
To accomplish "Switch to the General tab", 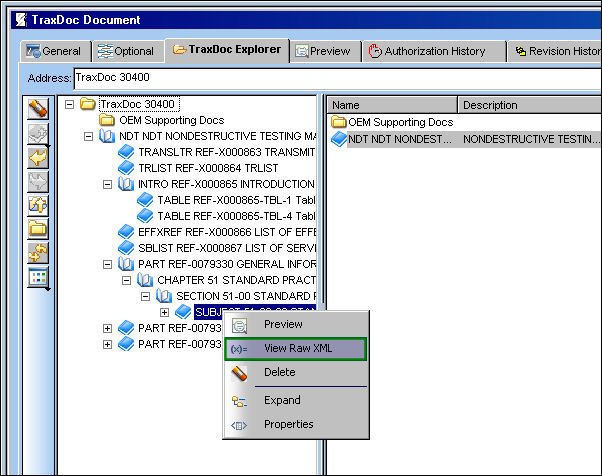I will point(56,51).
